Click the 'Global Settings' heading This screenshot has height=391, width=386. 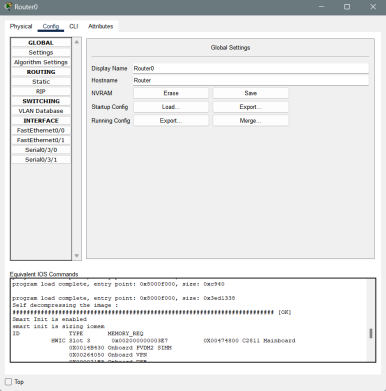(x=230, y=48)
